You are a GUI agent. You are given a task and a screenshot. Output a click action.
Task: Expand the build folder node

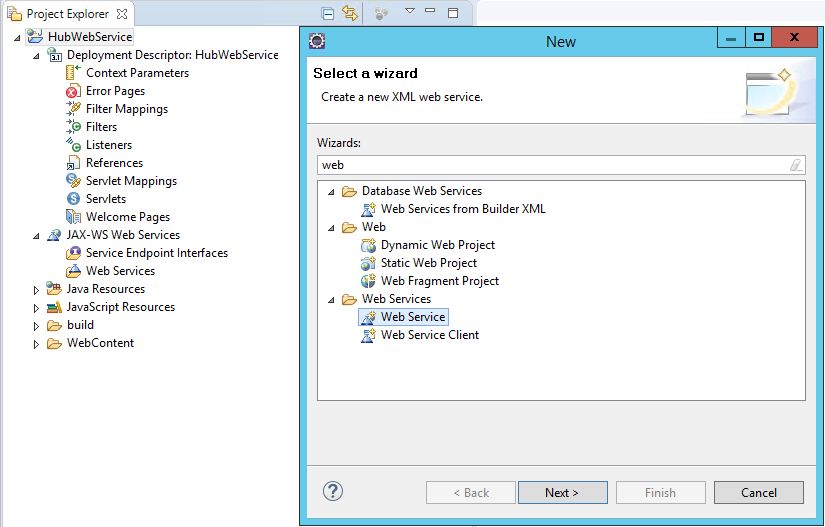[x=36, y=326]
